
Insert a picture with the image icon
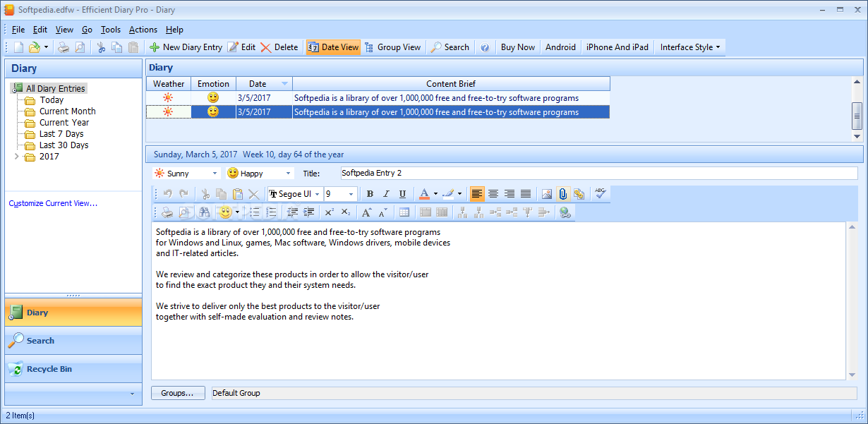pyautogui.click(x=546, y=194)
